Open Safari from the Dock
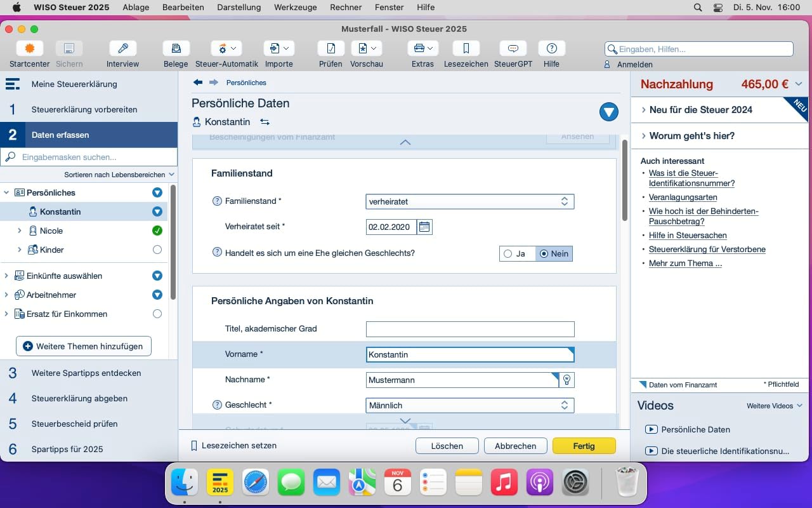Screen dimensions: 812x508 256,483
